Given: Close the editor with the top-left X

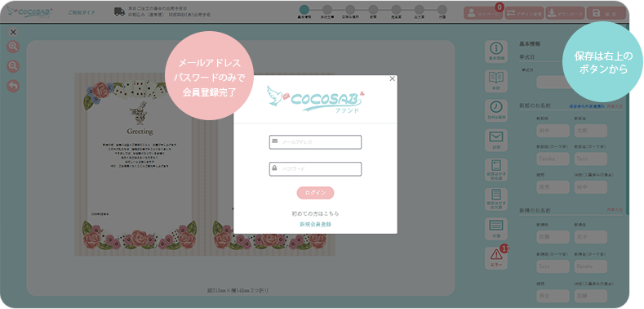Looking at the screenshot, I should 13,32.
